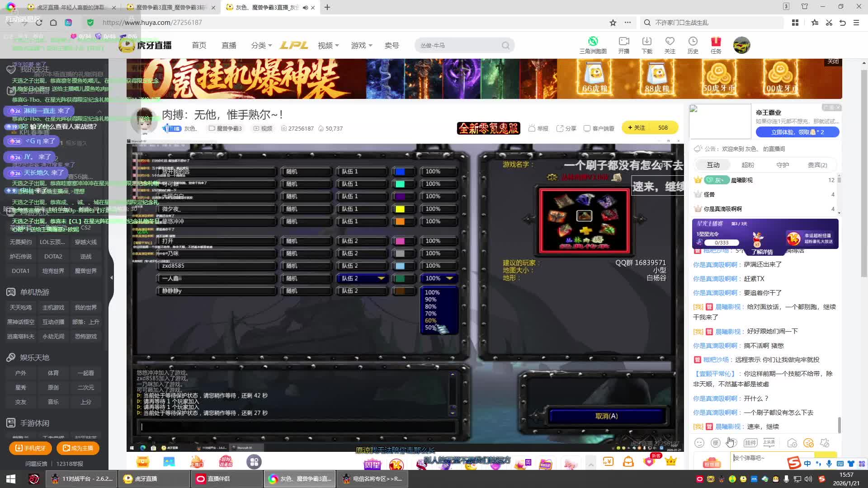The width and height of the screenshot is (868, 488).
Task: Mute the active Huya tab's speaker icon
Action: [x=305, y=7]
